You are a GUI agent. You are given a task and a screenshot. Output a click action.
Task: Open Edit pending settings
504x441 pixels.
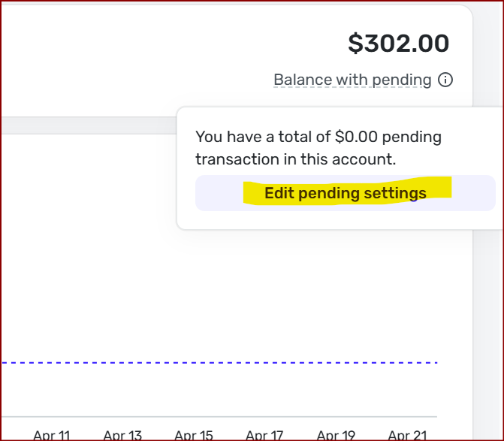(x=345, y=193)
